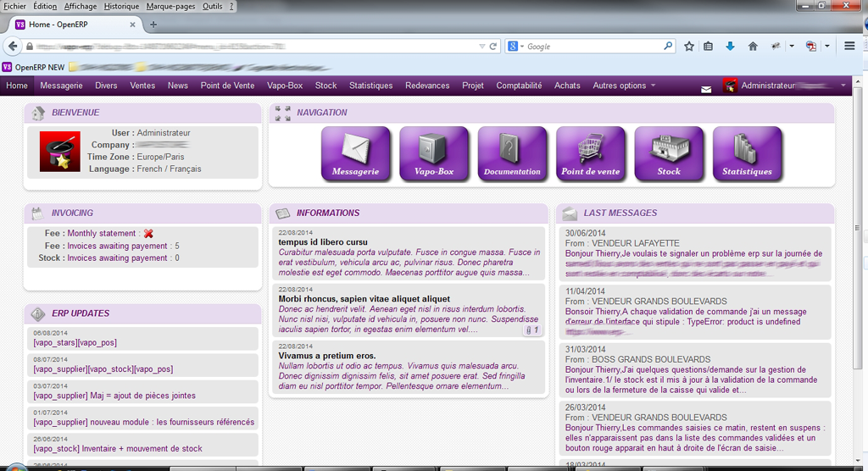Close the Home - OpenERP tab
The height and width of the screenshot is (471, 868).
point(132,25)
